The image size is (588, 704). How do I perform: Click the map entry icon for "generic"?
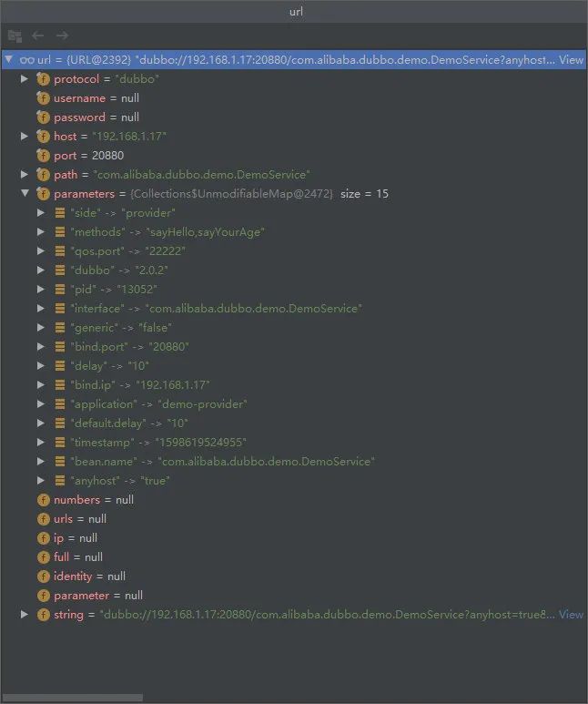click(x=60, y=327)
